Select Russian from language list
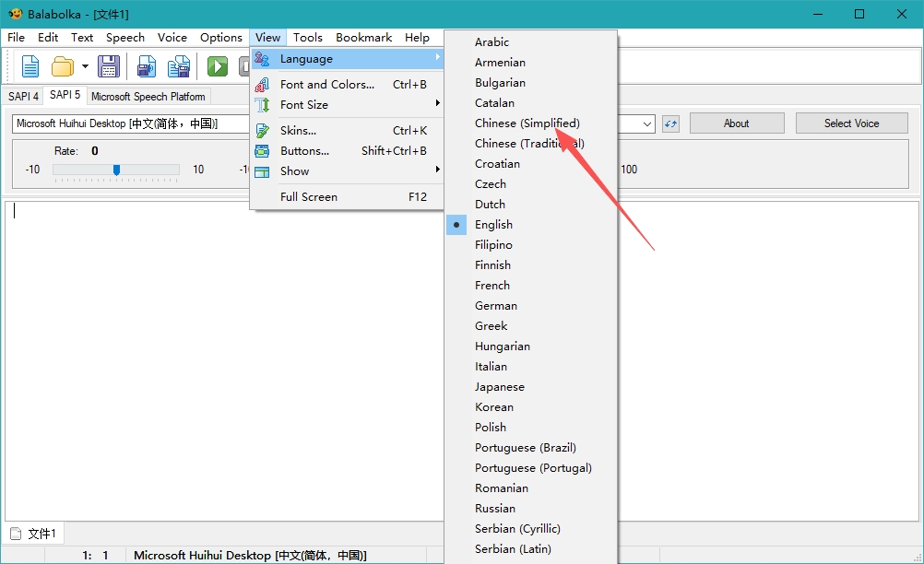Image resolution: width=924 pixels, height=564 pixels. pos(531,509)
